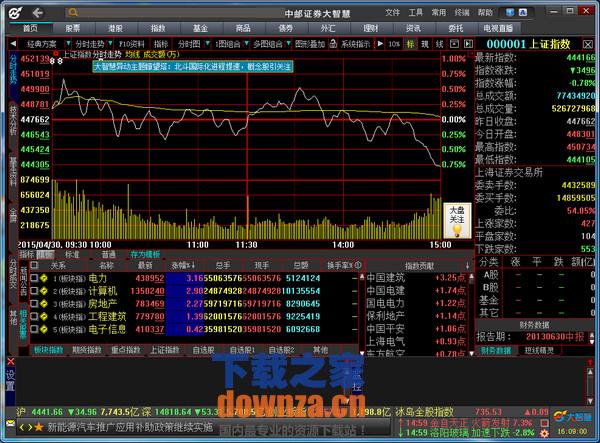Image resolution: width=600 pixels, height=443 pixels.
Task: Open the 文件 menu
Action: 393,13
